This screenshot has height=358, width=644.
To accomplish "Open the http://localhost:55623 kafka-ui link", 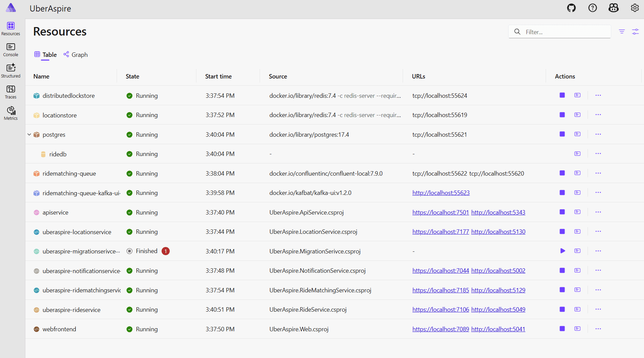I will [x=441, y=193].
